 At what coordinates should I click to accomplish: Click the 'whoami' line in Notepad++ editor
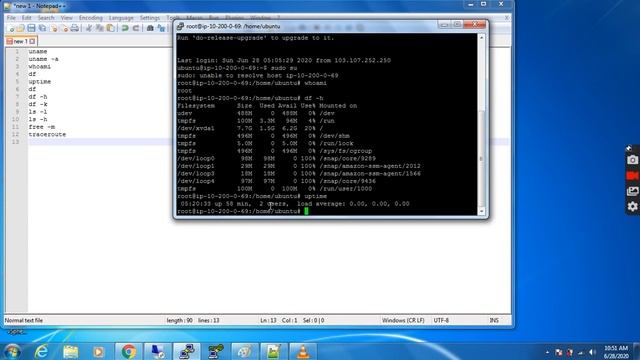pyautogui.click(x=40, y=67)
